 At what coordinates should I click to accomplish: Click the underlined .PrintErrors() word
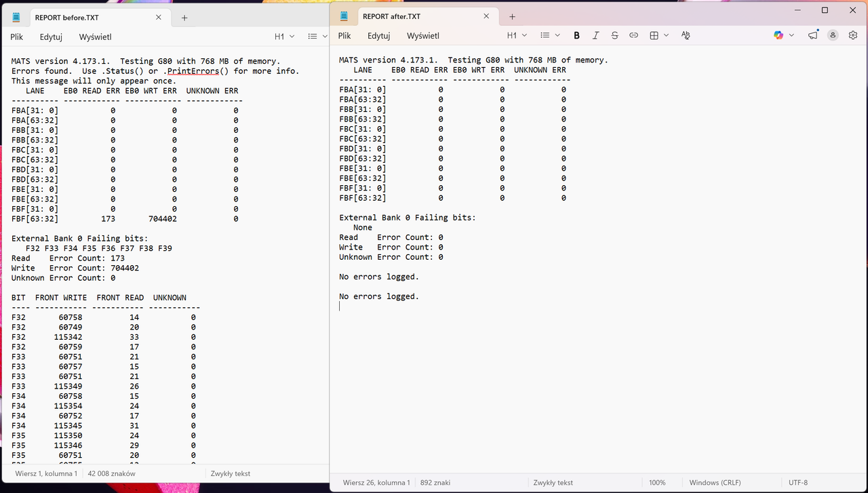[x=193, y=71]
